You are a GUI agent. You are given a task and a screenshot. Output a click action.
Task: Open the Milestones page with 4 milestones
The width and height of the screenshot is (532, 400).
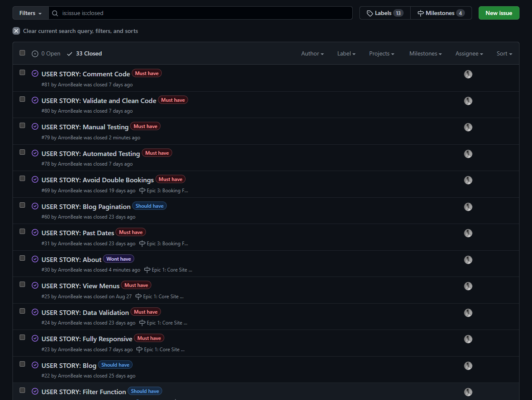[441, 13]
